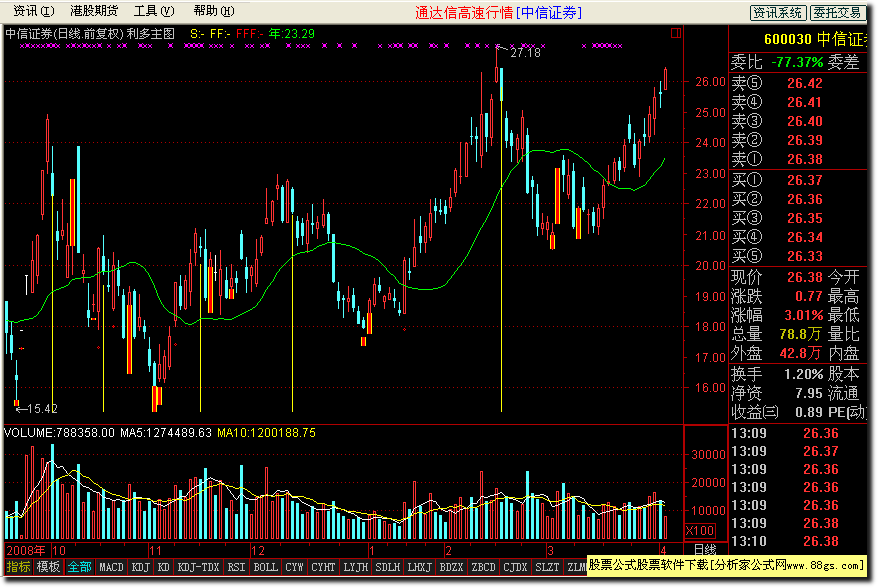Switch to the MACD indicator

pyautogui.click(x=111, y=567)
